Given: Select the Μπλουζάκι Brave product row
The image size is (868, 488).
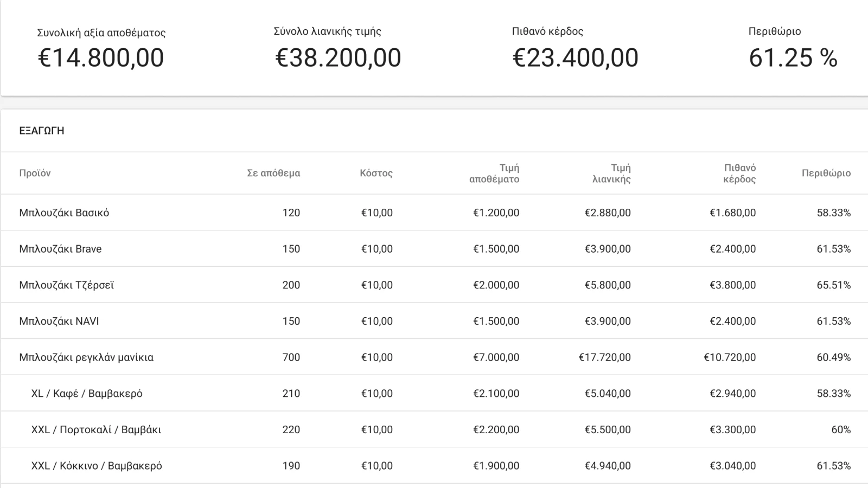Looking at the screenshot, I should coord(60,249).
